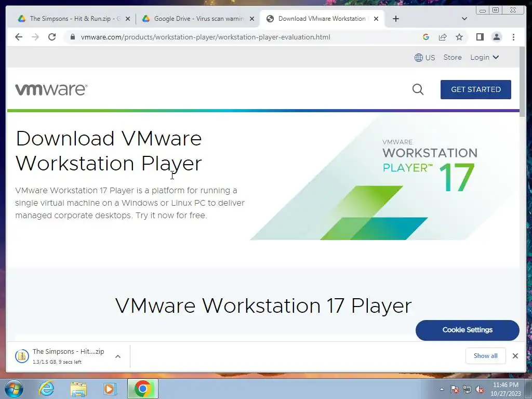Screen dimensions: 532x399
Task: Click the VMware site search magnifier
Action: (x=418, y=89)
